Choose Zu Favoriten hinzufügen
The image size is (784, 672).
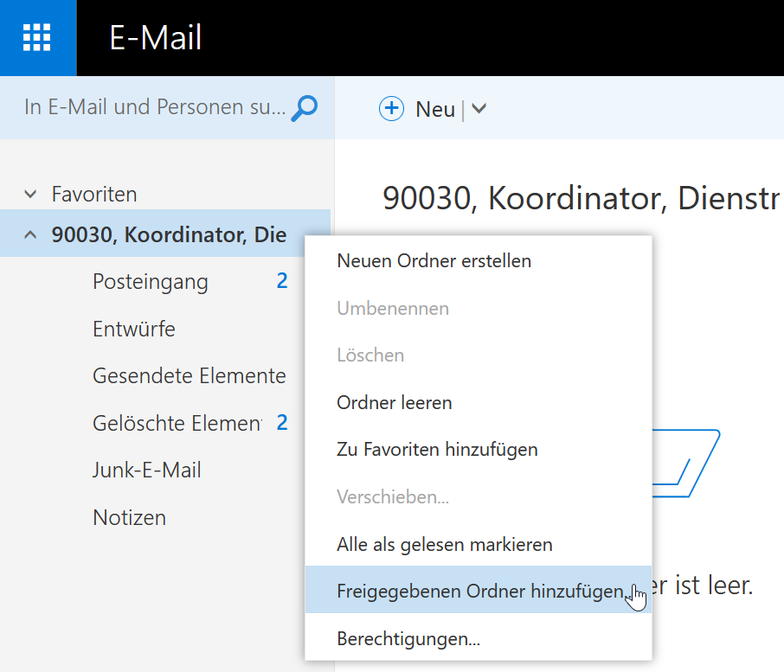coord(479,450)
